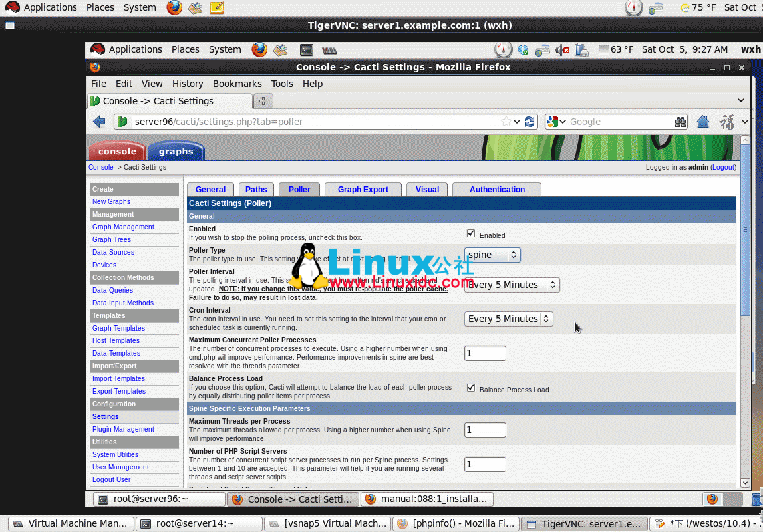This screenshot has width=763, height=532.
Task: Click the weather icon showing 75 °F
Action: 684,7
